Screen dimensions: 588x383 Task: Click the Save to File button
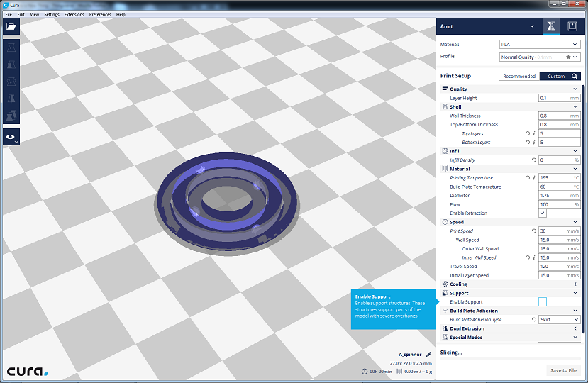point(564,370)
